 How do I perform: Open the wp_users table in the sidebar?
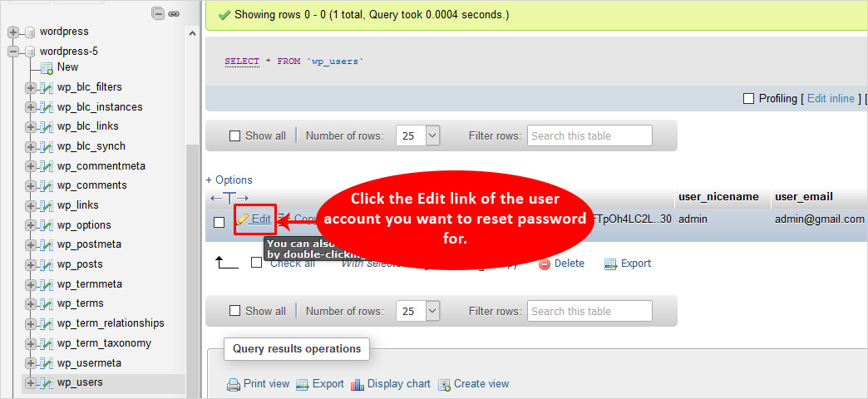pyautogui.click(x=80, y=382)
